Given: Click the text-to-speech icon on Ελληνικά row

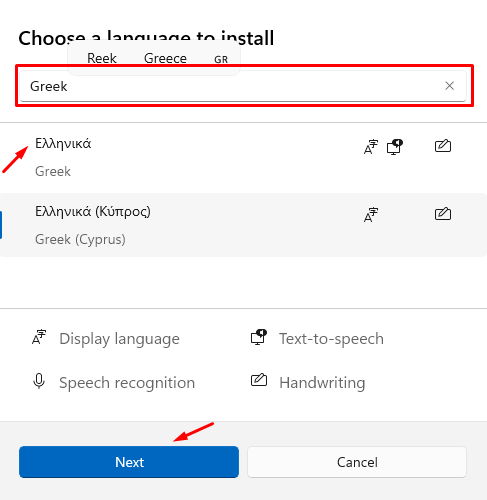Looking at the screenshot, I should (x=395, y=147).
